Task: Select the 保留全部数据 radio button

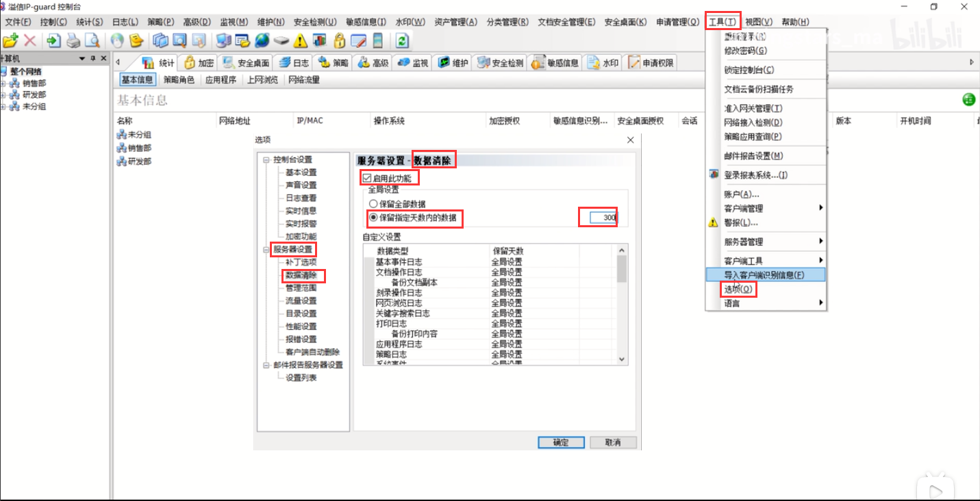Action: 373,204
